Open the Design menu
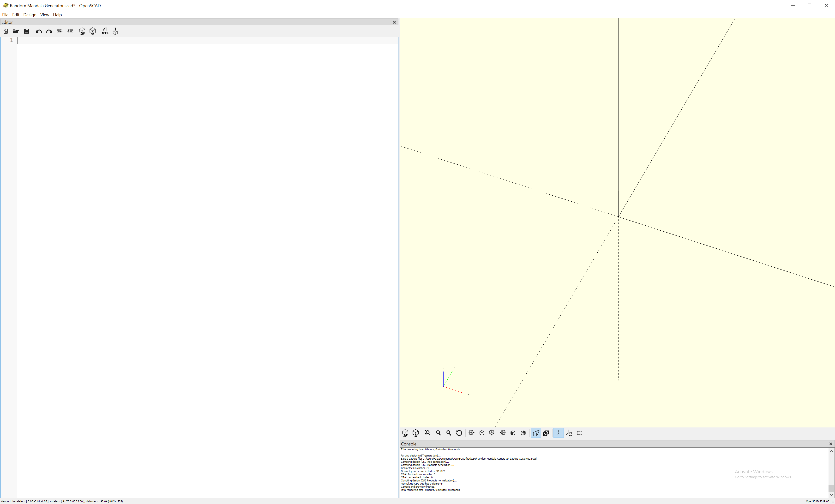Screen dimensions: 835x504 30,15
